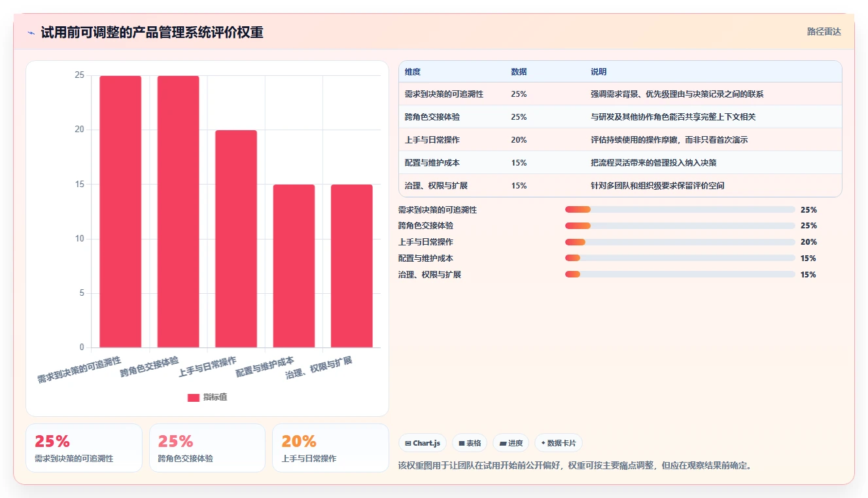The width and height of the screenshot is (868, 498).
Task: Click the 维度 column header
Action: click(x=413, y=72)
